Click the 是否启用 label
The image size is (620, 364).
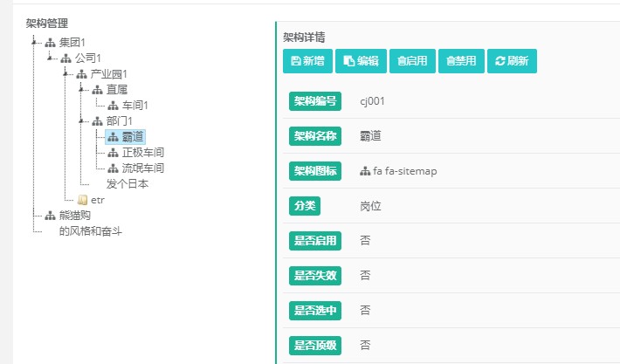click(x=315, y=241)
